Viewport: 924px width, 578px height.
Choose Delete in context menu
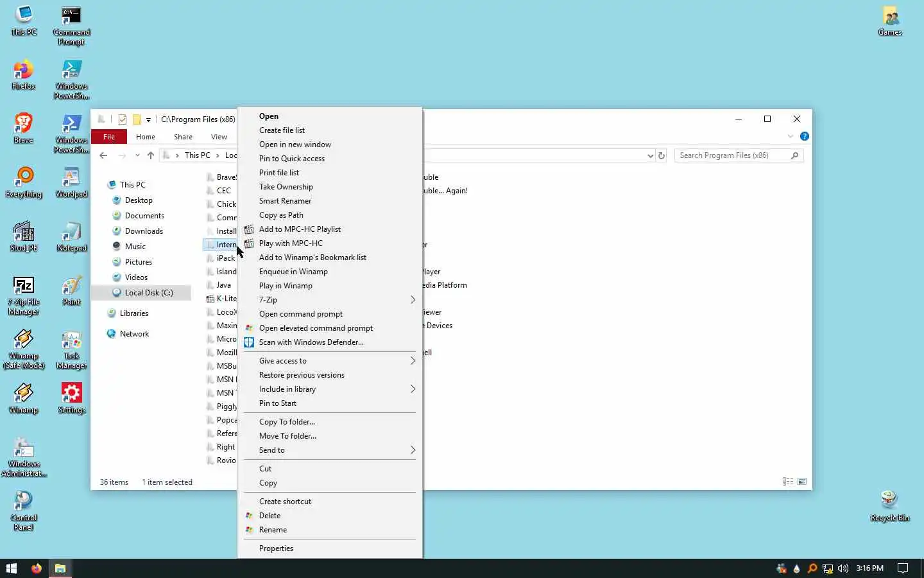tap(330, 516)
